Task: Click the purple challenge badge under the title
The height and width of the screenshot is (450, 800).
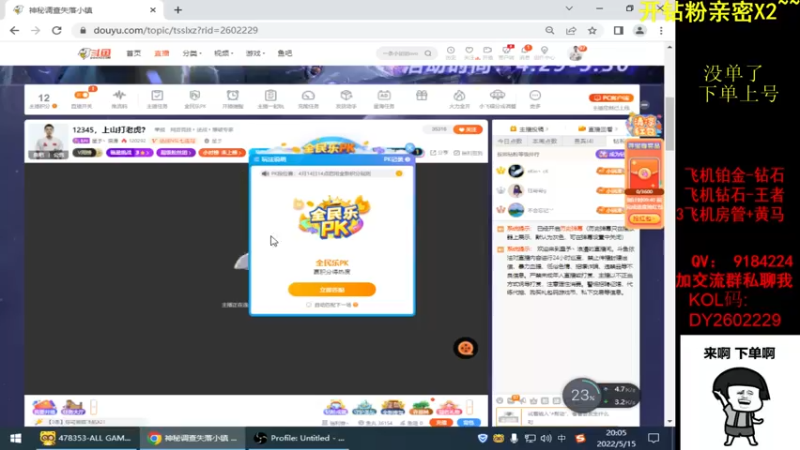Action: coord(130,153)
